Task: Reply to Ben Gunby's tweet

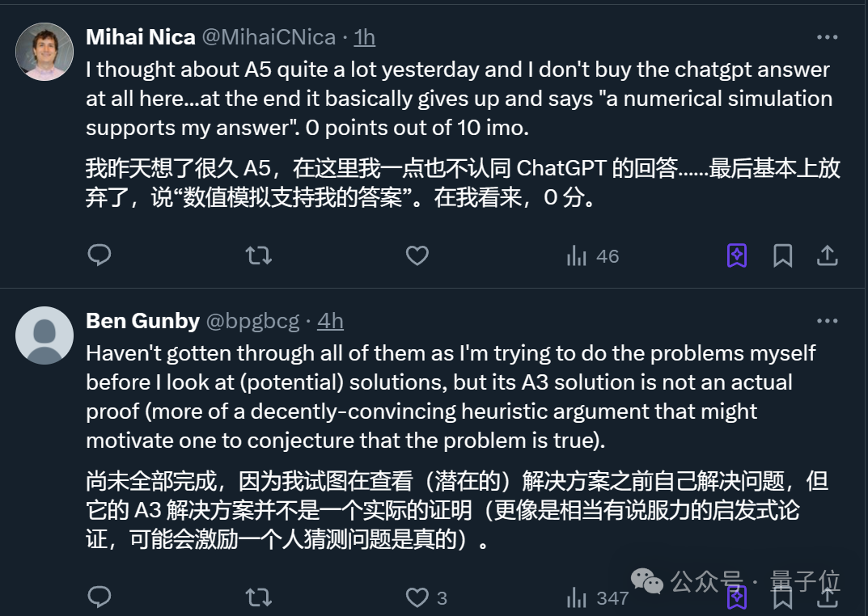Action: pyautogui.click(x=100, y=597)
